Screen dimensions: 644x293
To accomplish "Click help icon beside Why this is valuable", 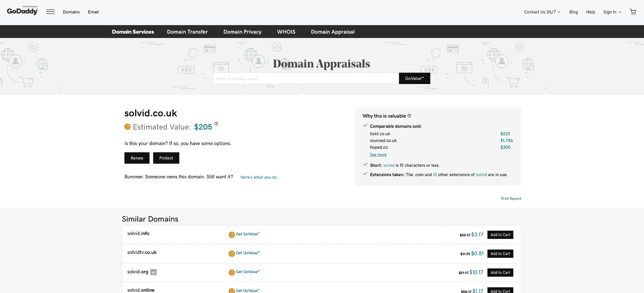I will point(409,116).
